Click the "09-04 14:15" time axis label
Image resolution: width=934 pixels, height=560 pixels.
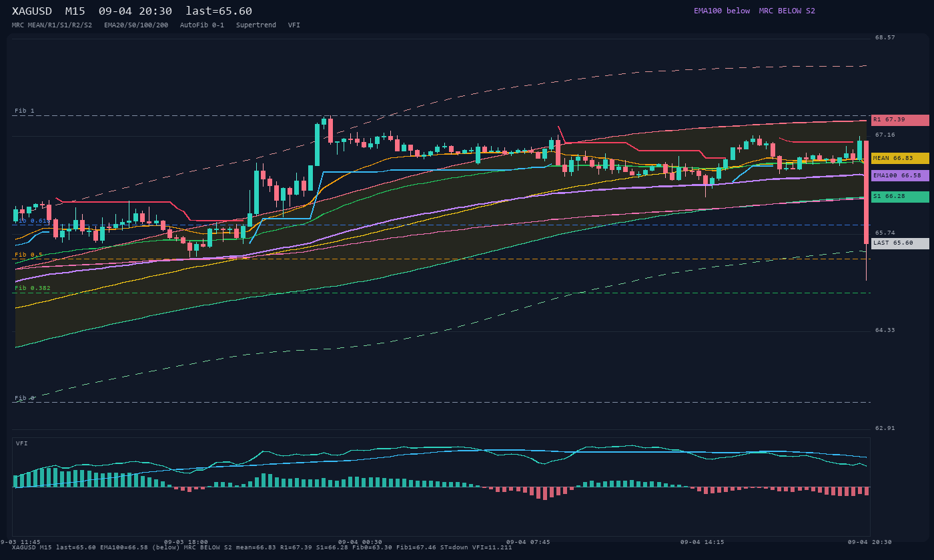(x=703, y=543)
